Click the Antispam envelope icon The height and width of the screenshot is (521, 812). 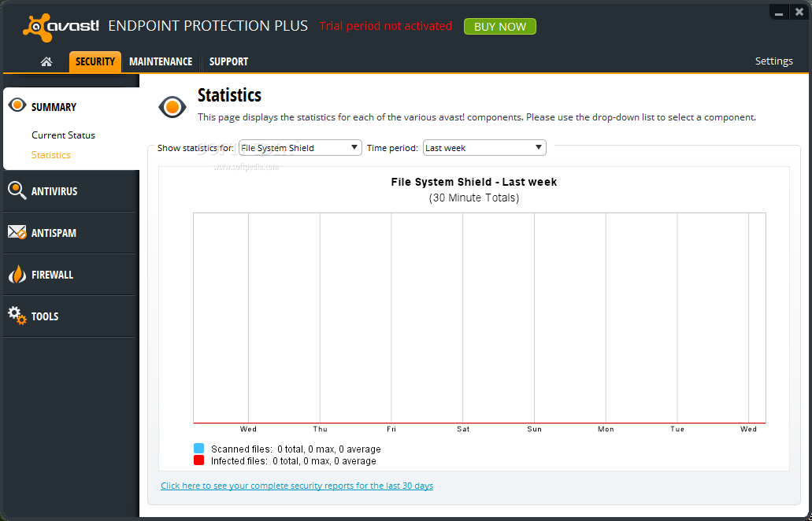pos(17,232)
